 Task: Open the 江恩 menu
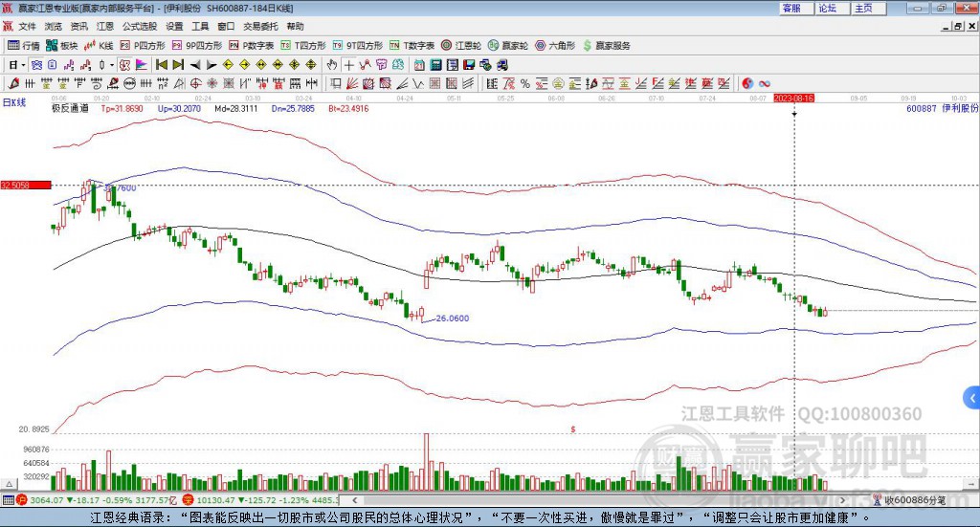105,26
